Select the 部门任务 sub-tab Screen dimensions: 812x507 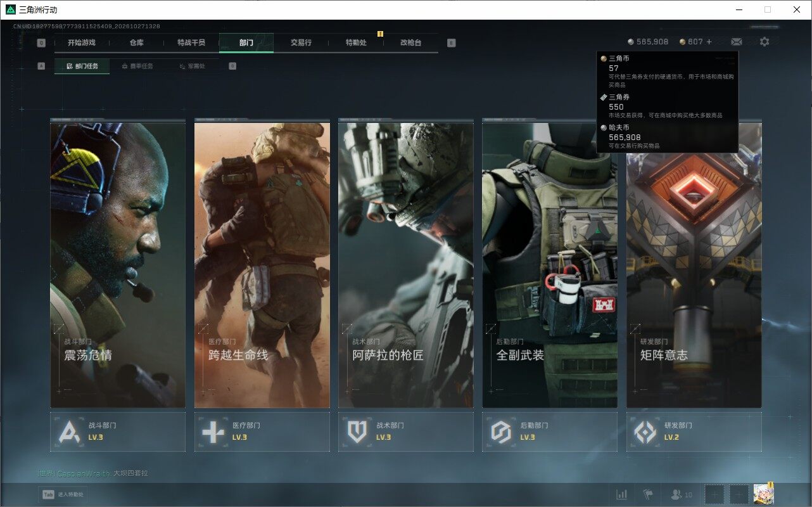click(x=82, y=66)
